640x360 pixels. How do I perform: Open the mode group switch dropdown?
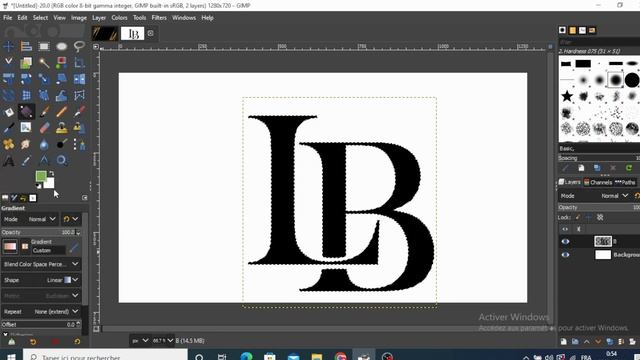point(71,219)
